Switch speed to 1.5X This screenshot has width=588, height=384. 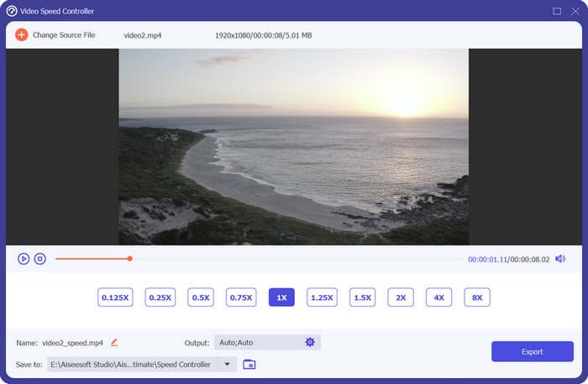click(x=363, y=297)
